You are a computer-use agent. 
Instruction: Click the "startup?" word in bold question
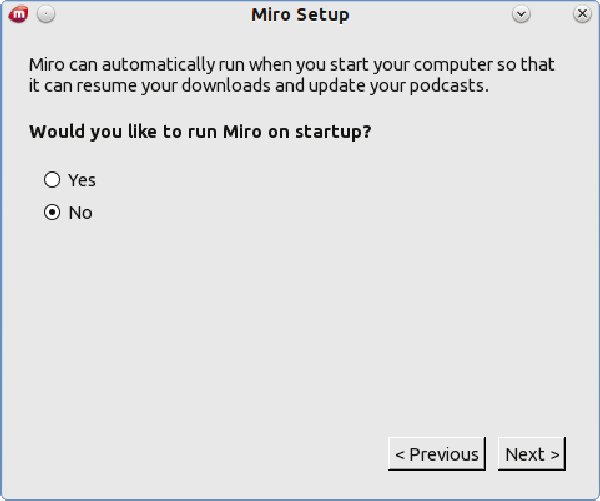333,132
